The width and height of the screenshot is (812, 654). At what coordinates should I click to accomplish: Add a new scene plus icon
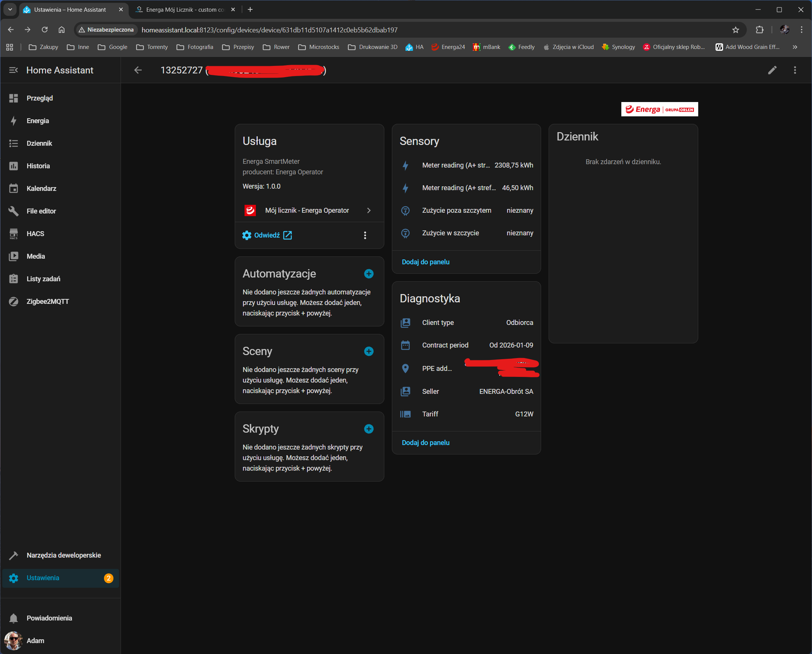pyautogui.click(x=369, y=352)
